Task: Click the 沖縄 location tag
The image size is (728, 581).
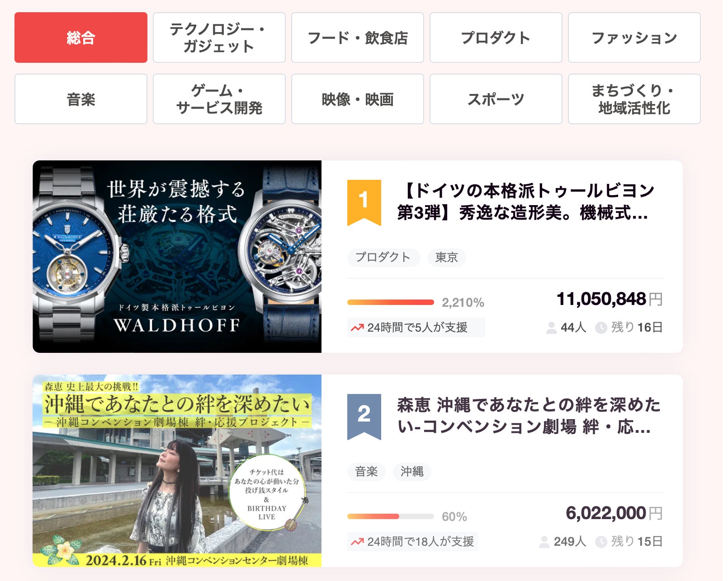Action: pos(412,472)
